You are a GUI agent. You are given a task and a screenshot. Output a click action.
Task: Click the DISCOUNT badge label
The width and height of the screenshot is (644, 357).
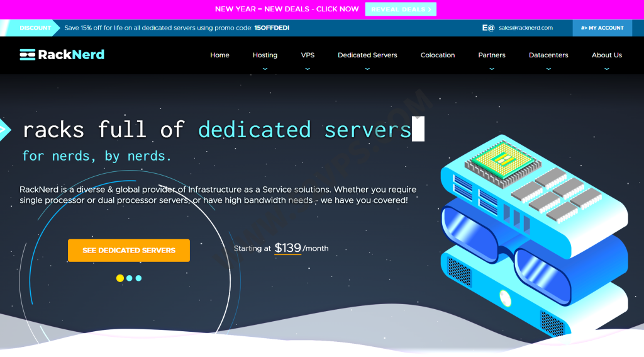click(35, 28)
